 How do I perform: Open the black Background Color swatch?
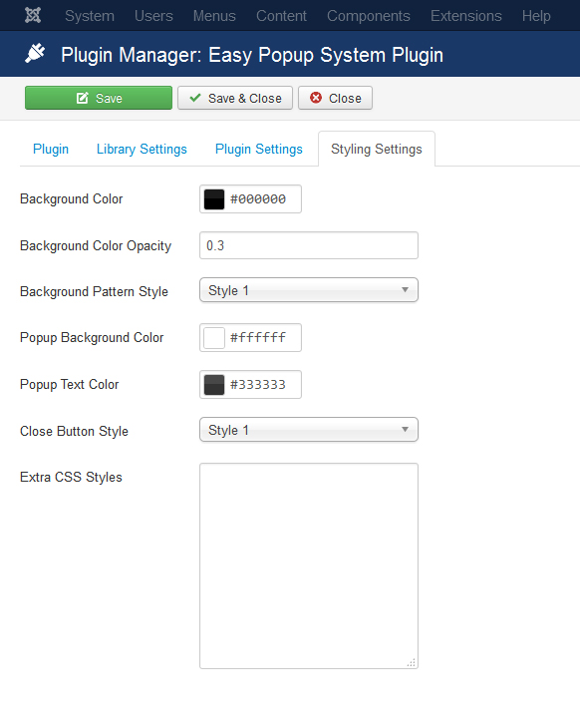tap(214, 199)
